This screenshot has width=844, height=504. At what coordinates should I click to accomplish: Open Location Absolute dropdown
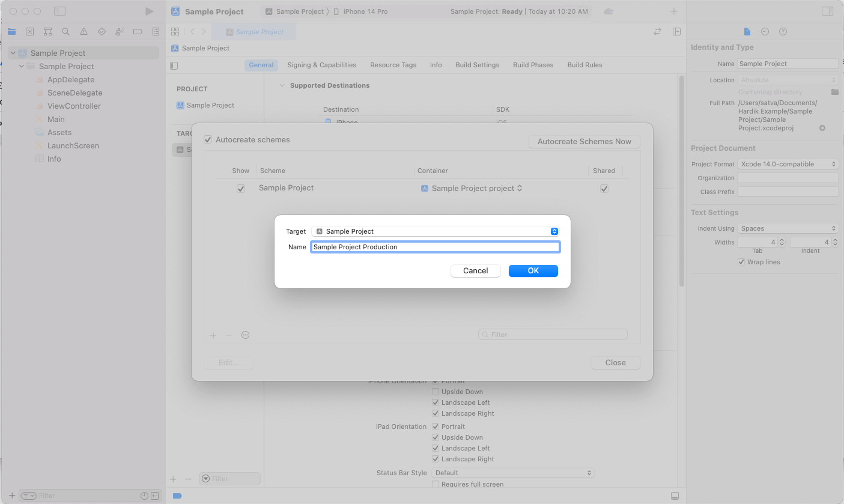tap(788, 80)
